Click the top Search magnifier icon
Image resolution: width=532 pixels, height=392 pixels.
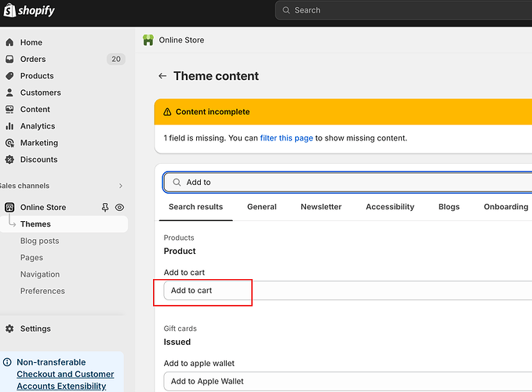(286, 10)
